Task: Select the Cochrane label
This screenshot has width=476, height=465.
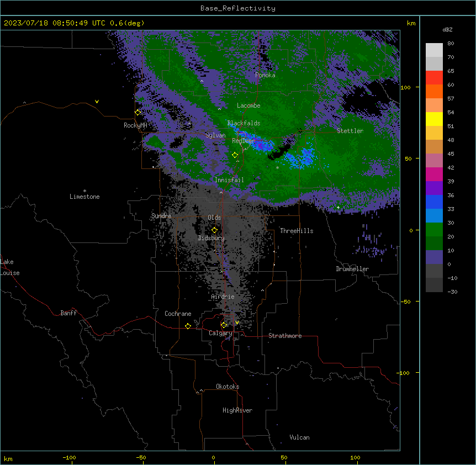Action: pos(178,314)
